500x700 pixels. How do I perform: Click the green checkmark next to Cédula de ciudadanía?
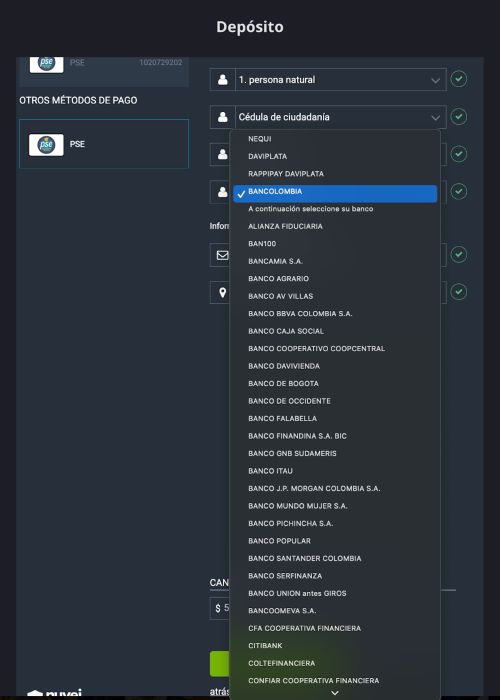(458, 117)
